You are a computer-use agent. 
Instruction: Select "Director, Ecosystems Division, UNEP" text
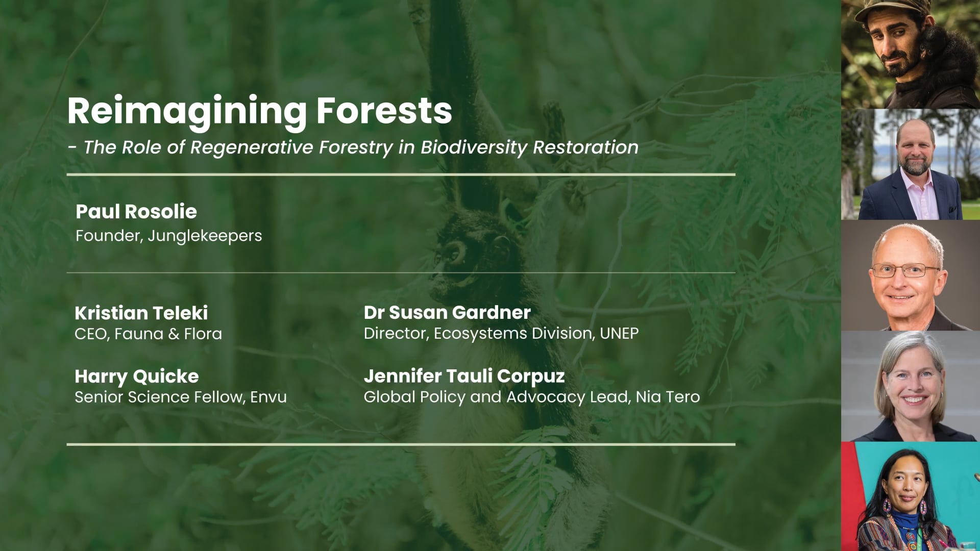(x=501, y=333)
